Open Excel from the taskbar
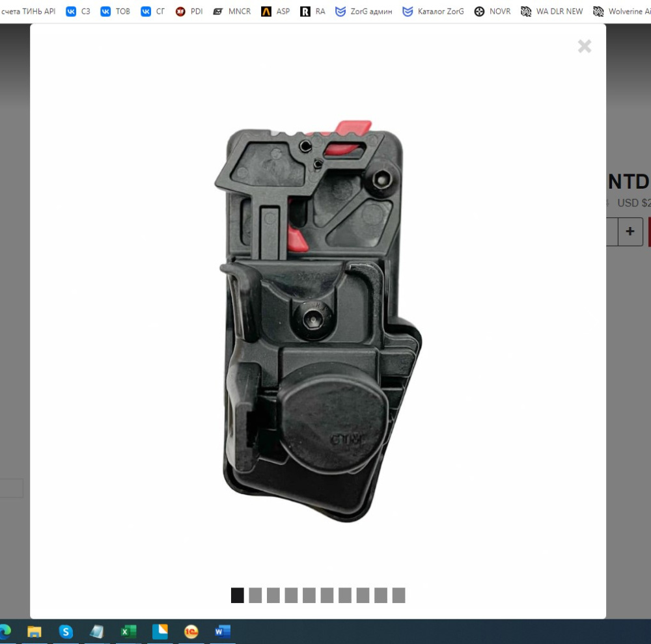 tap(128, 632)
